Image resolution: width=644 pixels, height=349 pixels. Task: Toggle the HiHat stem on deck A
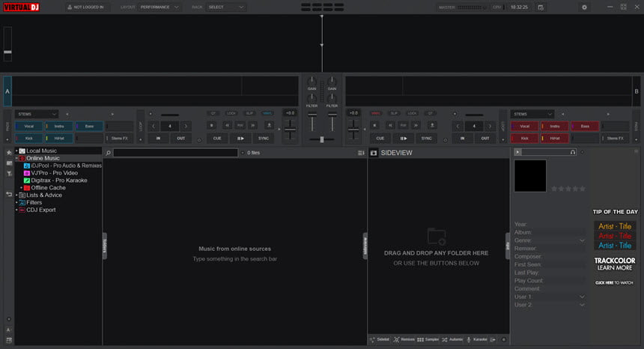(58, 139)
